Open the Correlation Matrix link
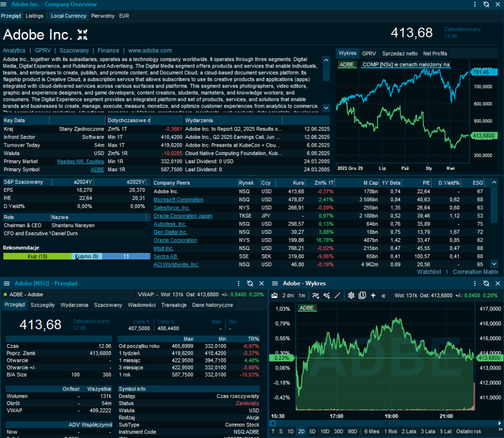This screenshot has height=438, width=504. point(475,272)
